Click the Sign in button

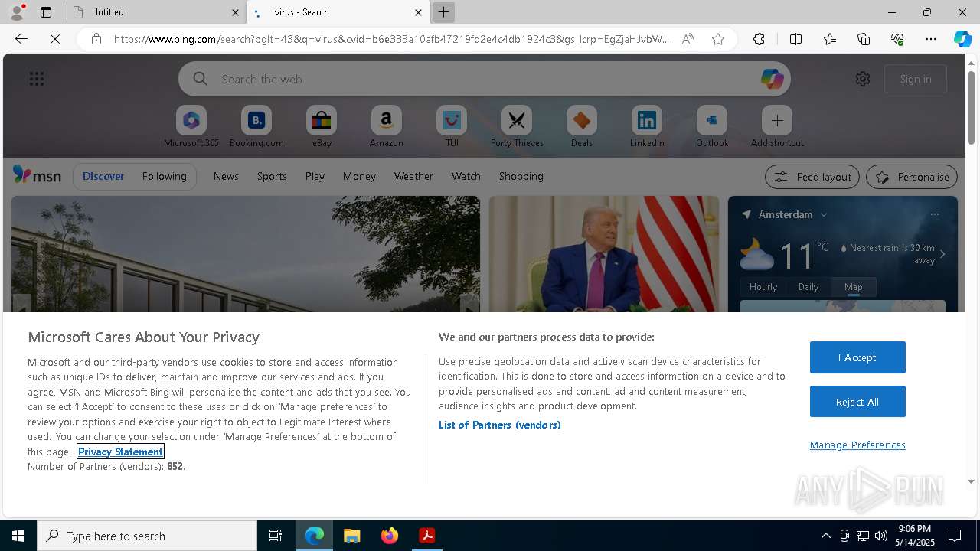click(x=916, y=79)
